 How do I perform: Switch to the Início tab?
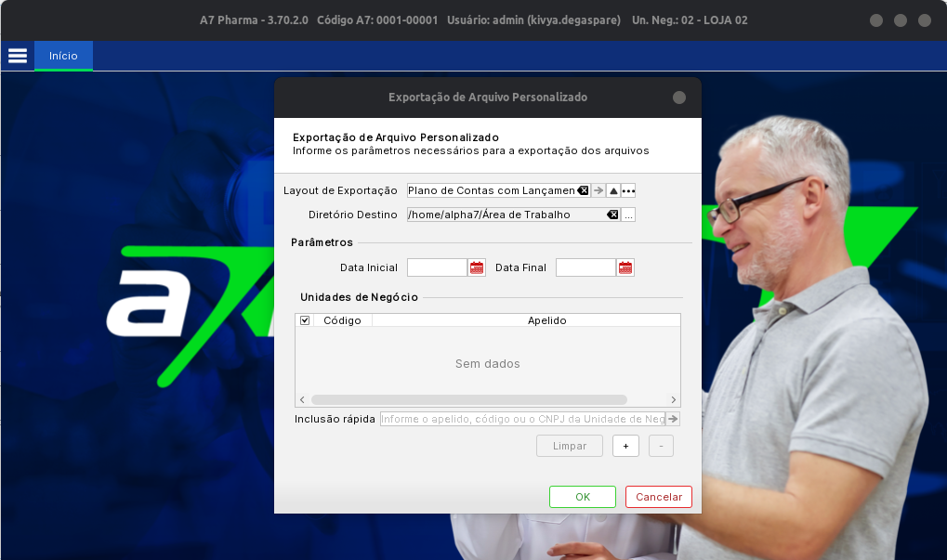(63, 56)
